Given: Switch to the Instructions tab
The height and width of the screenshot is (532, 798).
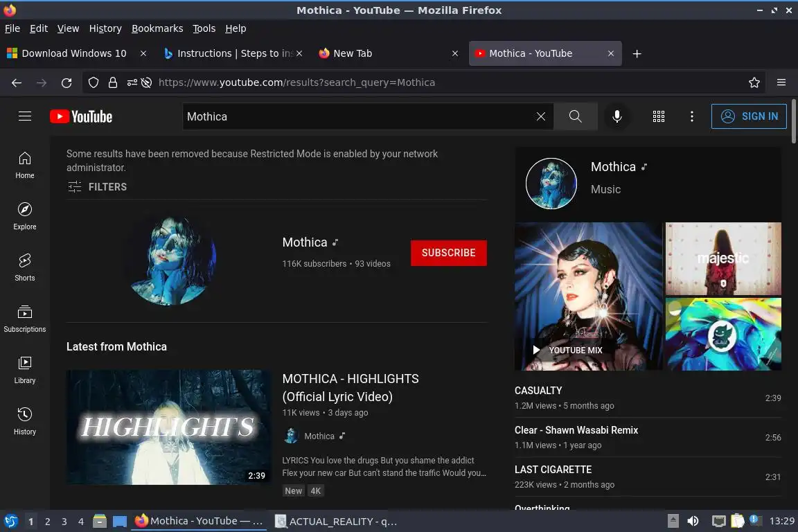Looking at the screenshot, I should (x=228, y=53).
